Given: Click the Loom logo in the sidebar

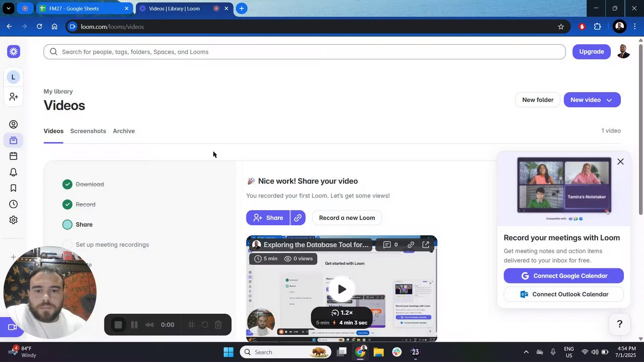Looking at the screenshot, I should point(14,51).
